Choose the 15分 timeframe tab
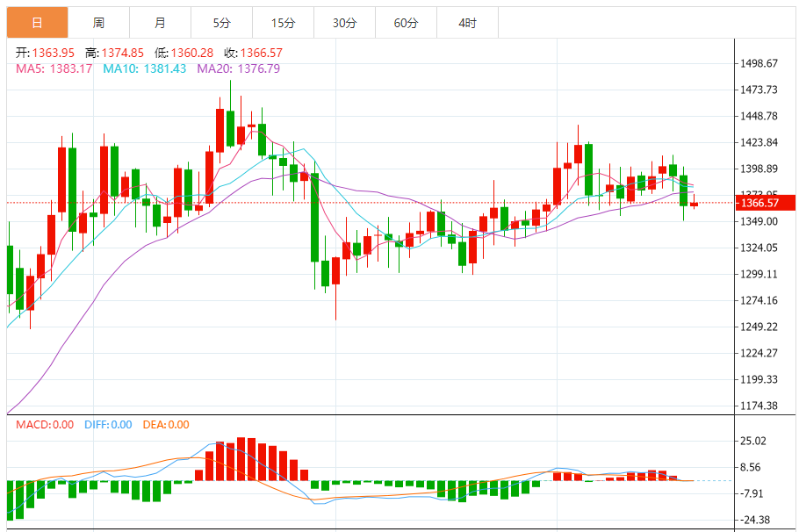Image resolution: width=799 pixels, height=532 pixels. click(x=283, y=23)
